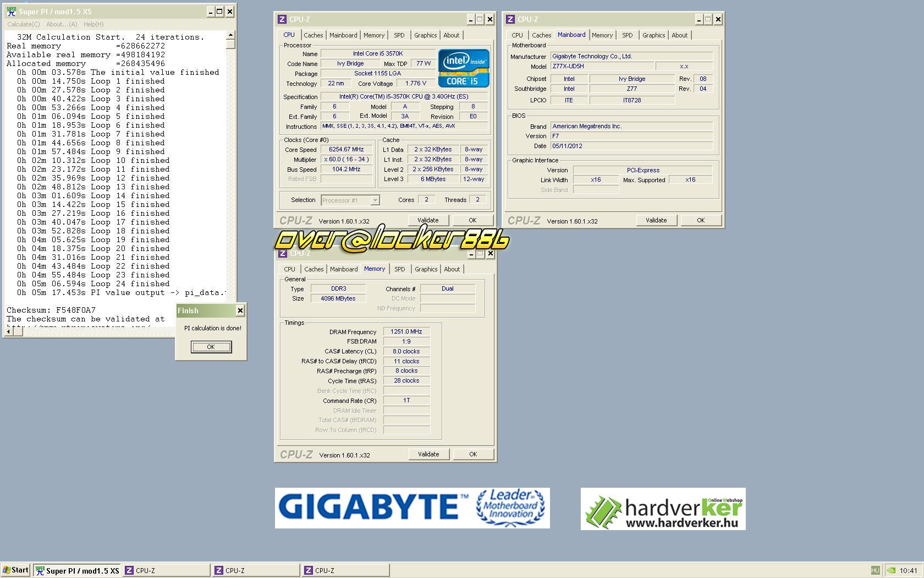This screenshot has height=578, width=924.
Task: Click the Checksum: F548F0A7 line
Action: (x=51, y=310)
